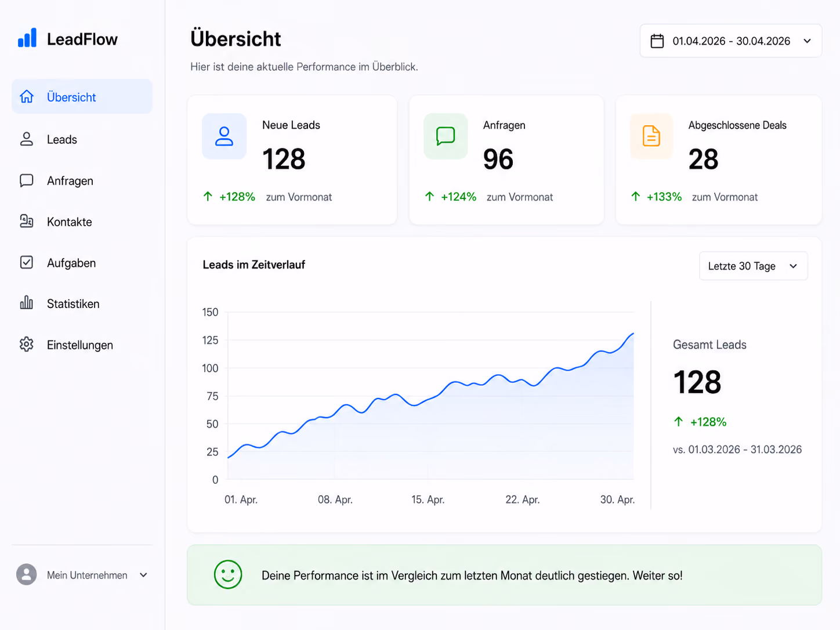Click the home icon next to Übersicht
The width and height of the screenshot is (840, 630).
(x=27, y=96)
